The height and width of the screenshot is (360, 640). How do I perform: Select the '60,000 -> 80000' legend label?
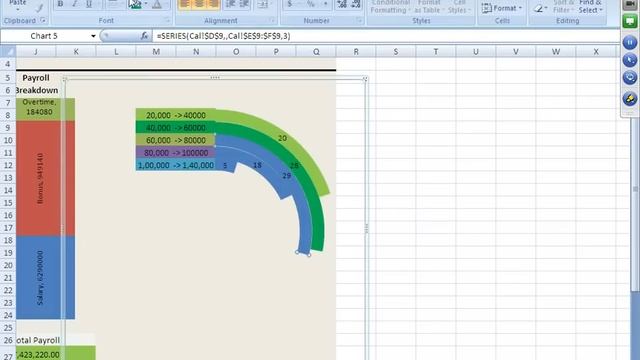point(176,140)
